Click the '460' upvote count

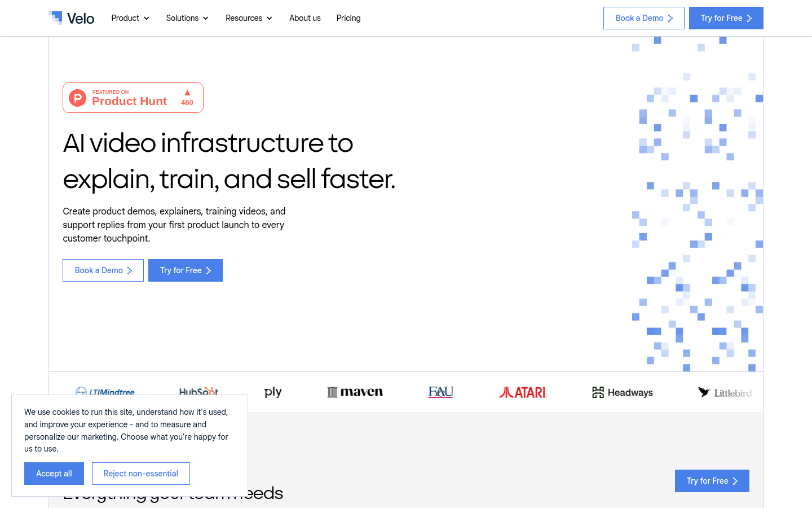tap(187, 103)
